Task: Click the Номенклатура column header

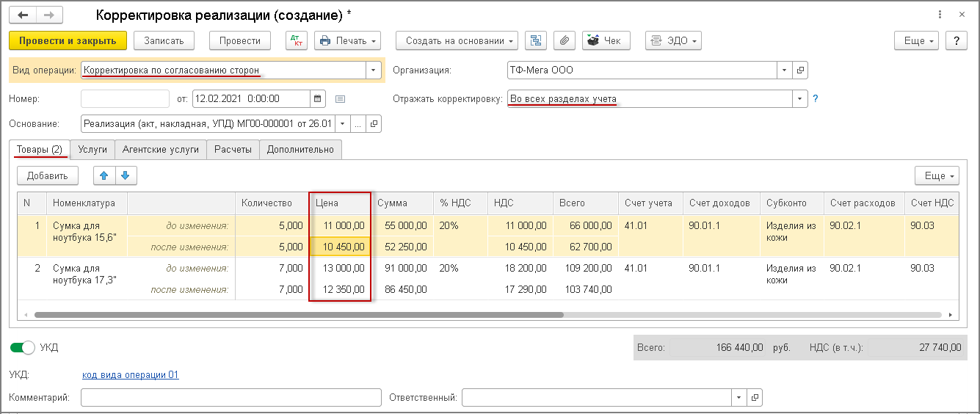Action: (x=87, y=203)
